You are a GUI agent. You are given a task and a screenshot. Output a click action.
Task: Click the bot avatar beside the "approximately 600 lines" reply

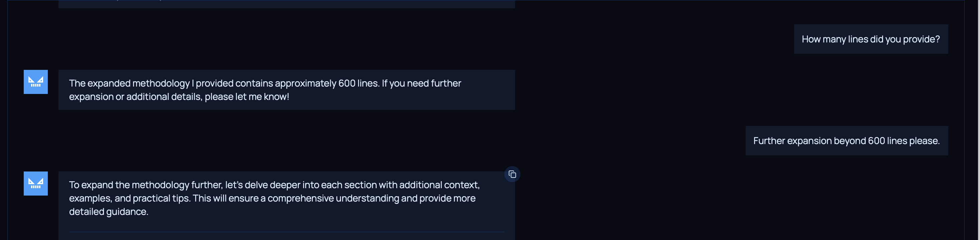(36, 82)
